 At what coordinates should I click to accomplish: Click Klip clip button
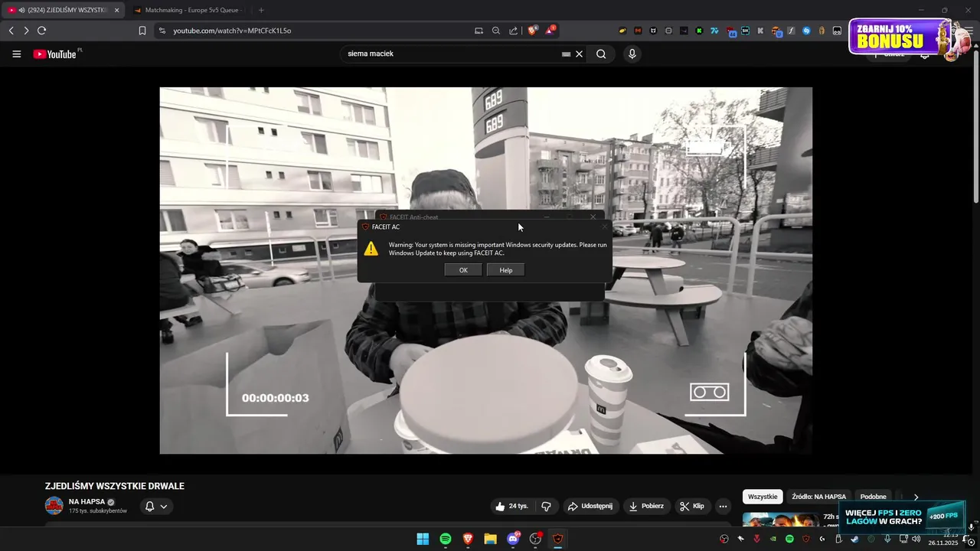tap(692, 506)
